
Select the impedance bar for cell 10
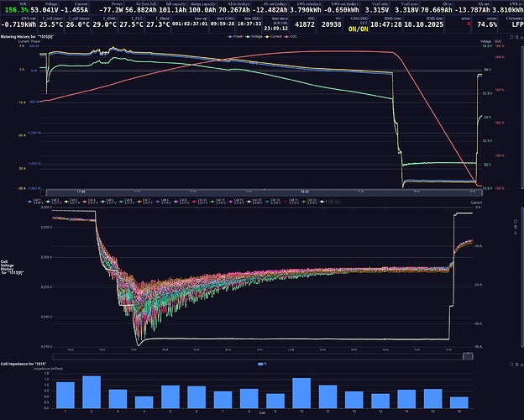point(301,392)
